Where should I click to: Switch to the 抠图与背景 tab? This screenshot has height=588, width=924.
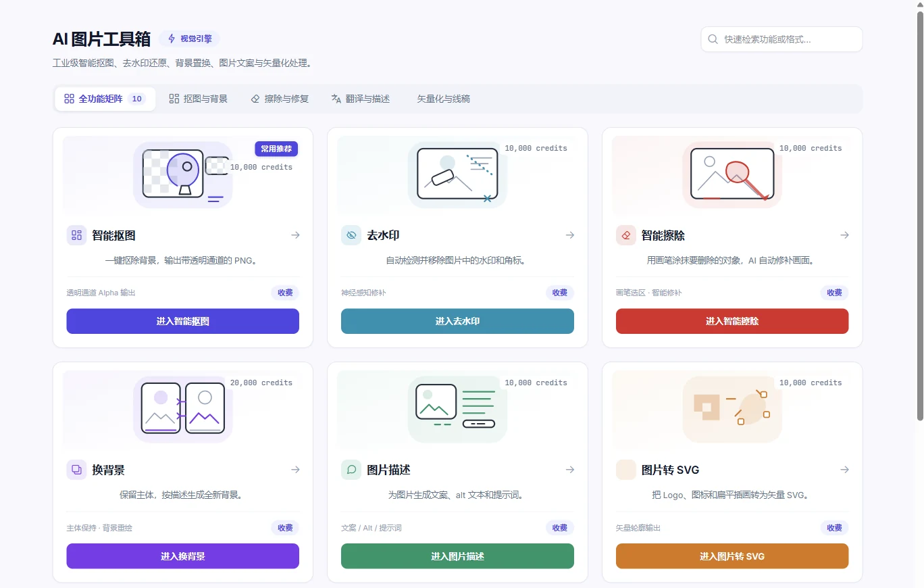pos(198,99)
